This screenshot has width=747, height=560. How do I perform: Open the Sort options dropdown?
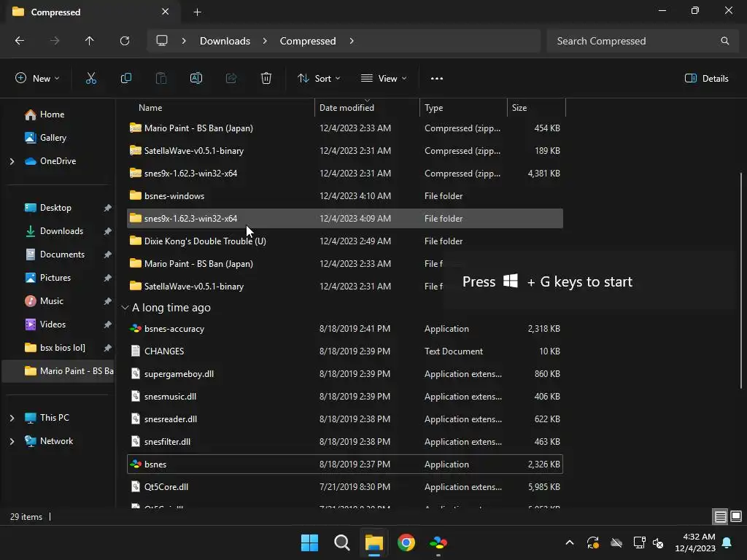click(319, 79)
